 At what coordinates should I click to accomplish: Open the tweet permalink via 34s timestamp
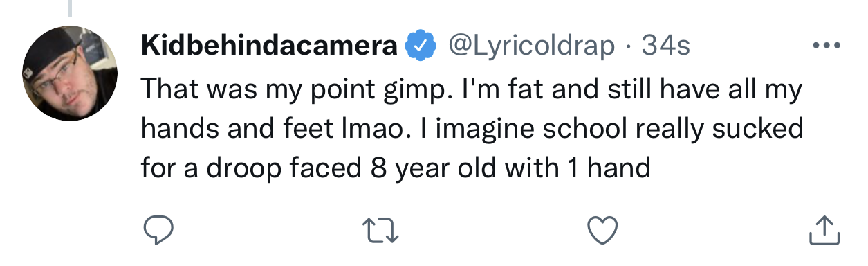click(666, 46)
